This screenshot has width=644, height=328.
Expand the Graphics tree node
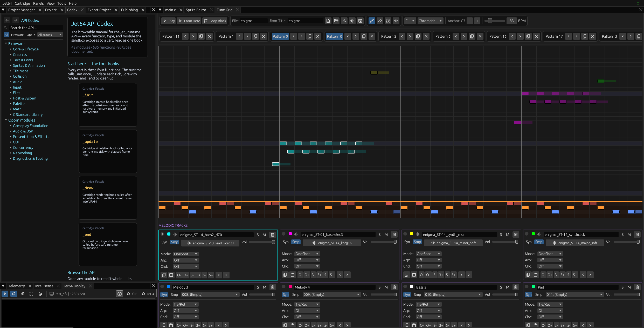pos(11,55)
